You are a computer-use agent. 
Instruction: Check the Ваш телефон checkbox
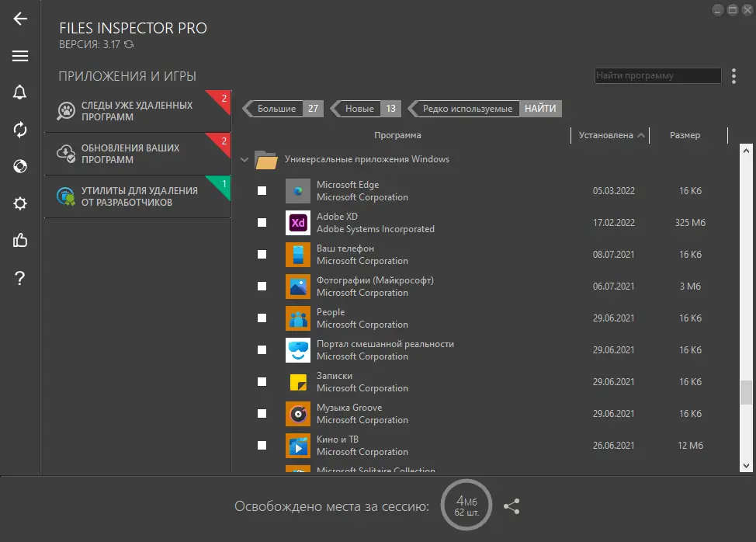[262, 255]
